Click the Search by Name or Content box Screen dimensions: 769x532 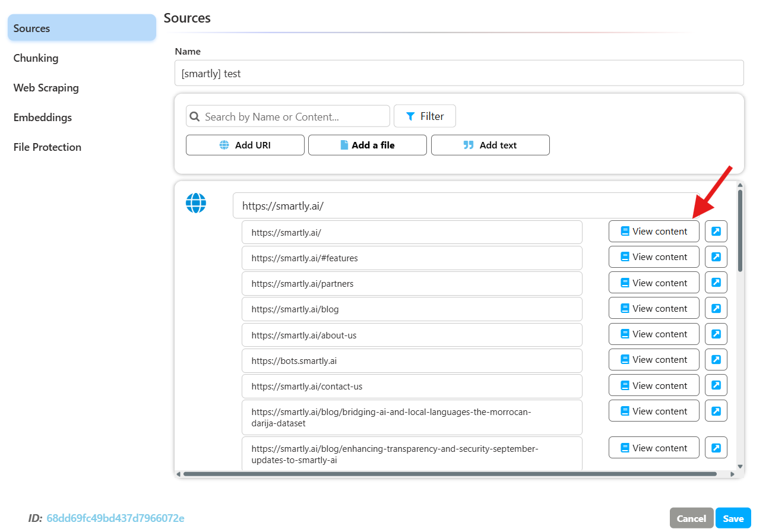[x=288, y=116]
